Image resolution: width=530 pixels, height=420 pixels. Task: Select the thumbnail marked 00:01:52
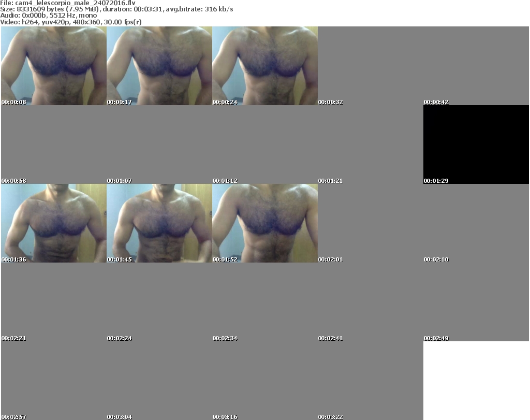[265, 223]
